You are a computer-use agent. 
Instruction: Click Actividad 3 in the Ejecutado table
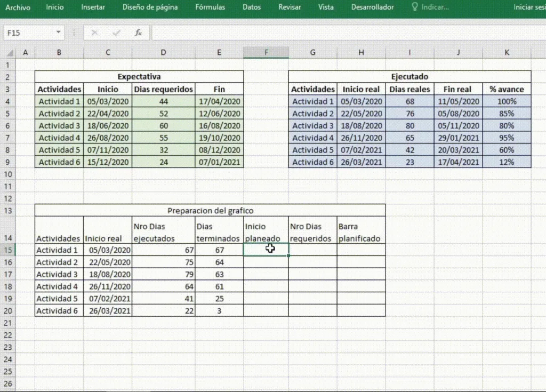tap(312, 126)
